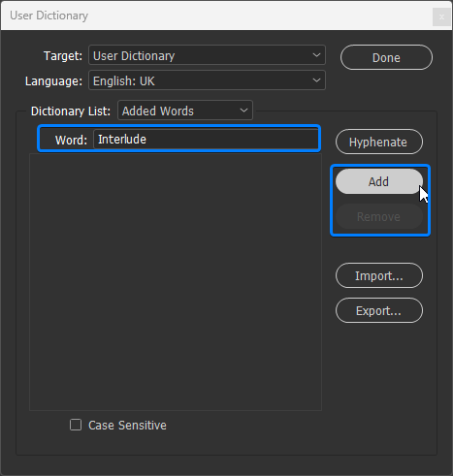Click the chevron arrow of Target combo box

[x=316, y=55]
